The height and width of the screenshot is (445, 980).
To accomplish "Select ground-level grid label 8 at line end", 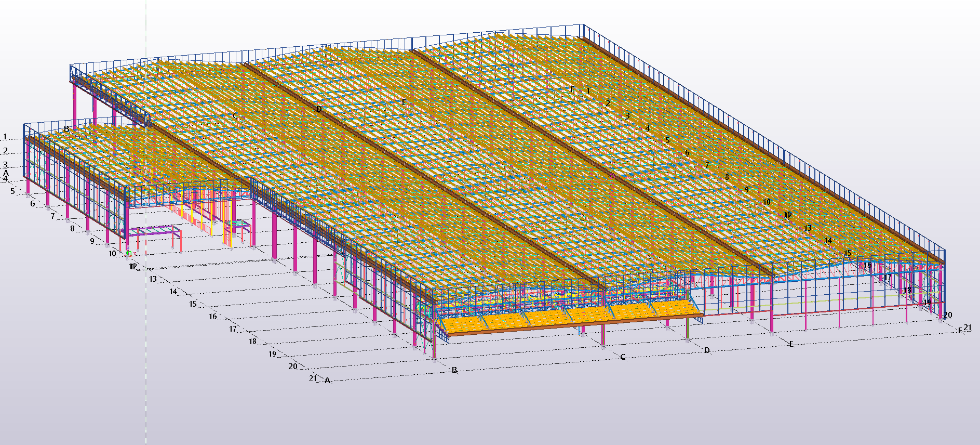I will [72, 229].
